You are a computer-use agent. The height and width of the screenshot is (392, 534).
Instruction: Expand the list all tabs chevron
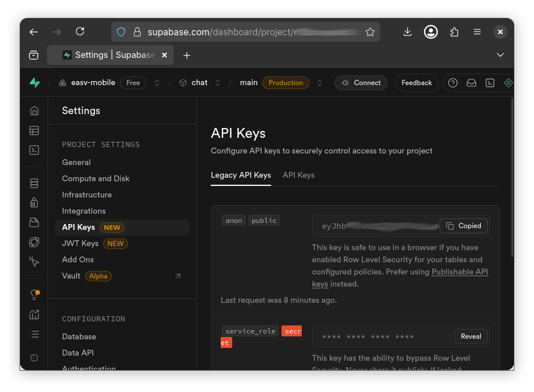click(500, 55)
